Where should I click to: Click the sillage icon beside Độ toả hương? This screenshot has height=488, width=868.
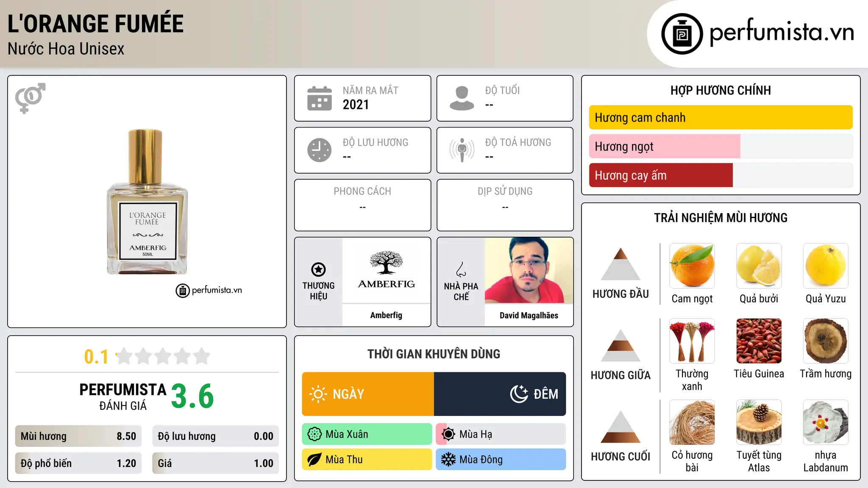pyautogui.click(x=462, y=150)
